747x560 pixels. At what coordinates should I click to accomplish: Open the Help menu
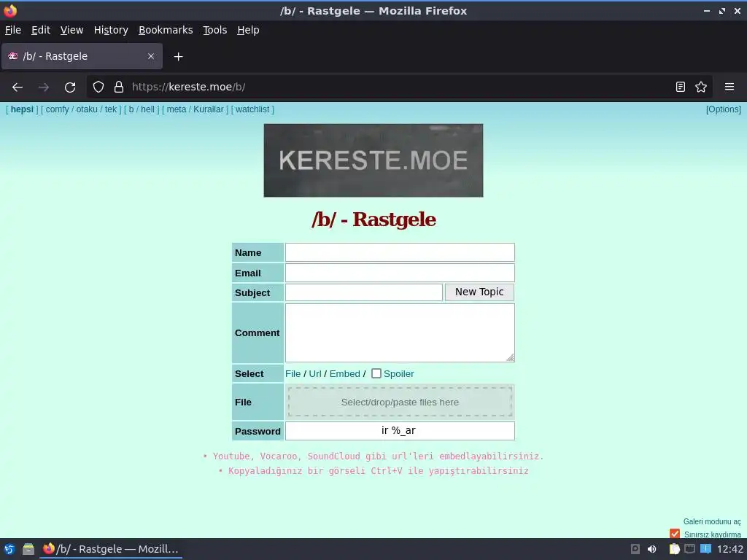click(248, 30)
